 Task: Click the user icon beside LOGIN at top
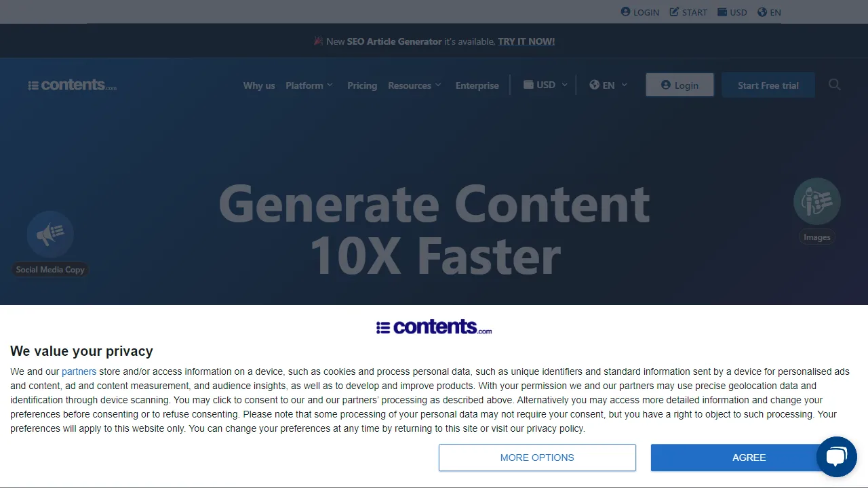[x=625, y=12]
